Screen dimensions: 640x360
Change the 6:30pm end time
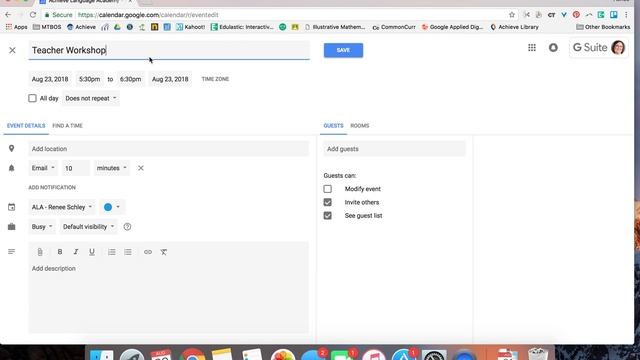(130, 79)
